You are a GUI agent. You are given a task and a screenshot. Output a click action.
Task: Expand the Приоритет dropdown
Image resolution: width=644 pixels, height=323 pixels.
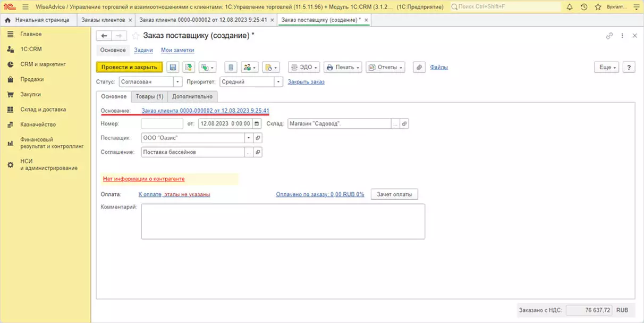278,82
